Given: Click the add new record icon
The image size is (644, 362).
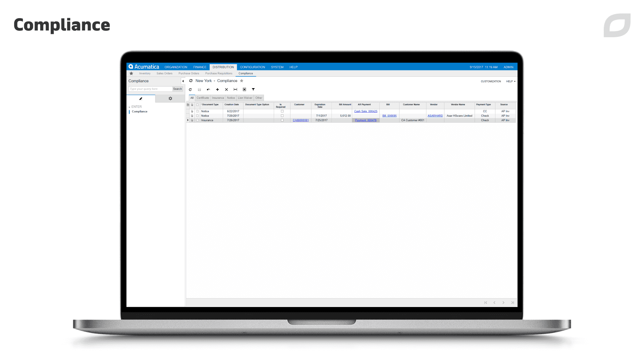Looking at the screenshot, I should [x=217, y=89].
